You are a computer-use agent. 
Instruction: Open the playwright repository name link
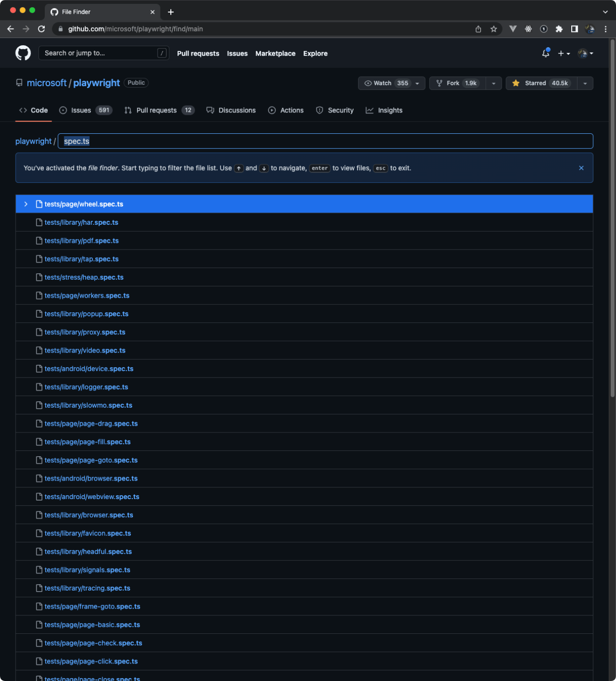click(x=96, y=83)
